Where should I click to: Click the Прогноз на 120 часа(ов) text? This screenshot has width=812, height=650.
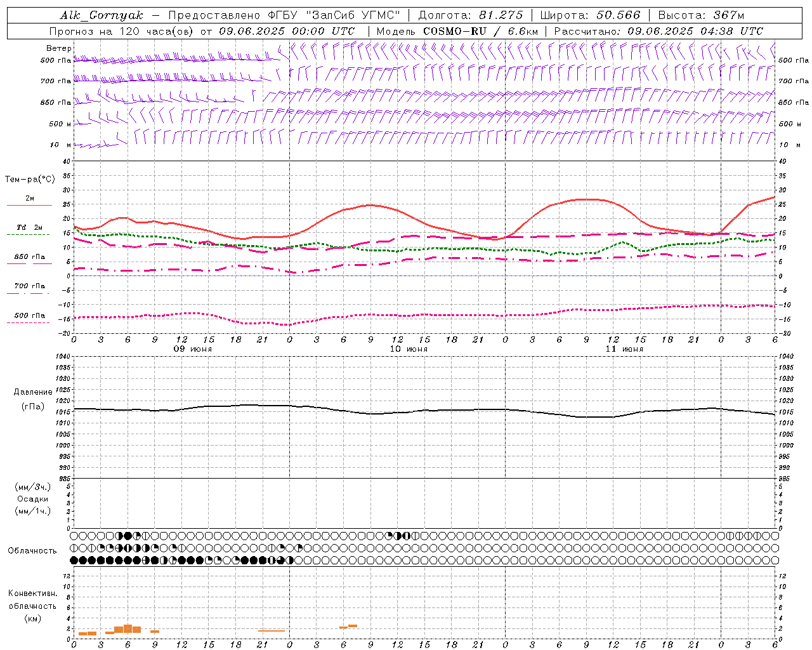coord(122,31)
